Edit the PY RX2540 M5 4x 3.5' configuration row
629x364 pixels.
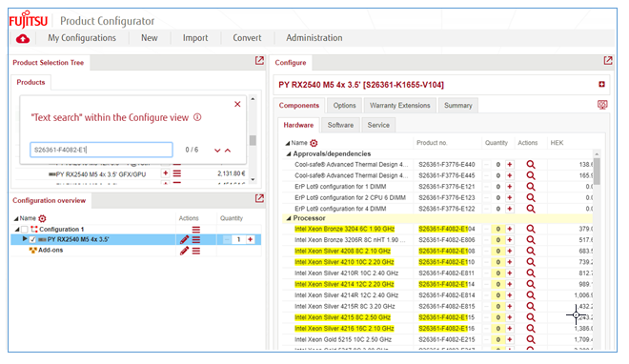point(184,240)
